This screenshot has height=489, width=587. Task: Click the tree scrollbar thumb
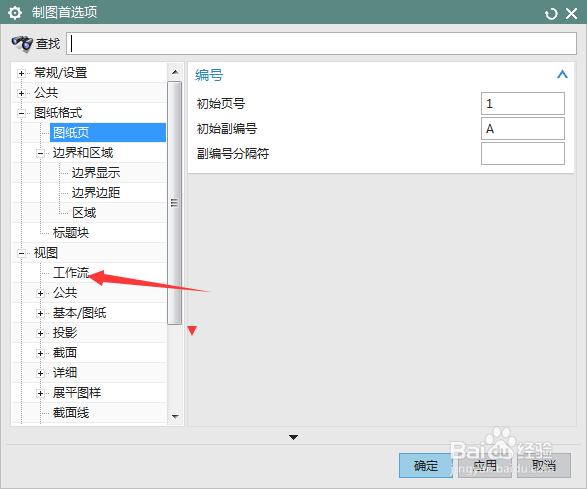click(174, 203)
